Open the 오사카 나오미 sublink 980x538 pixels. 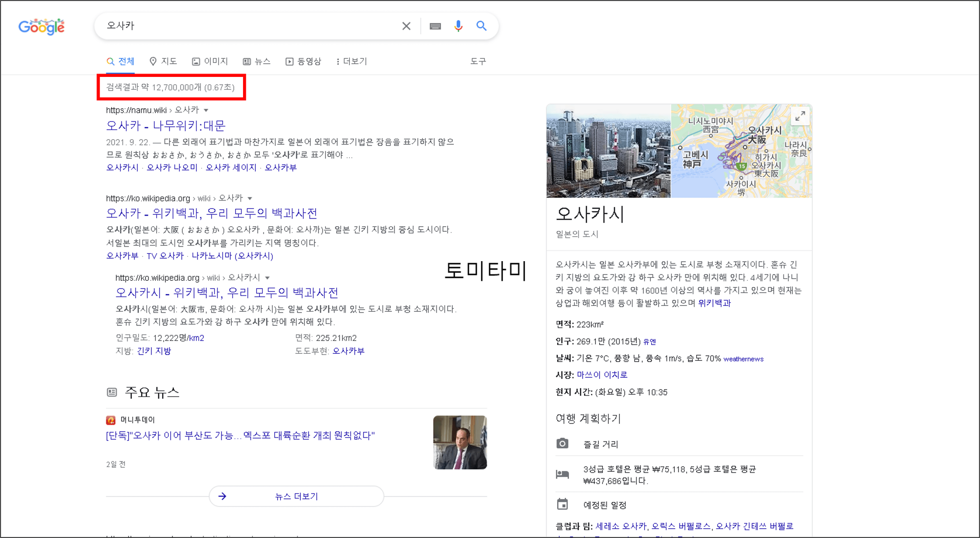coord(172,168)
